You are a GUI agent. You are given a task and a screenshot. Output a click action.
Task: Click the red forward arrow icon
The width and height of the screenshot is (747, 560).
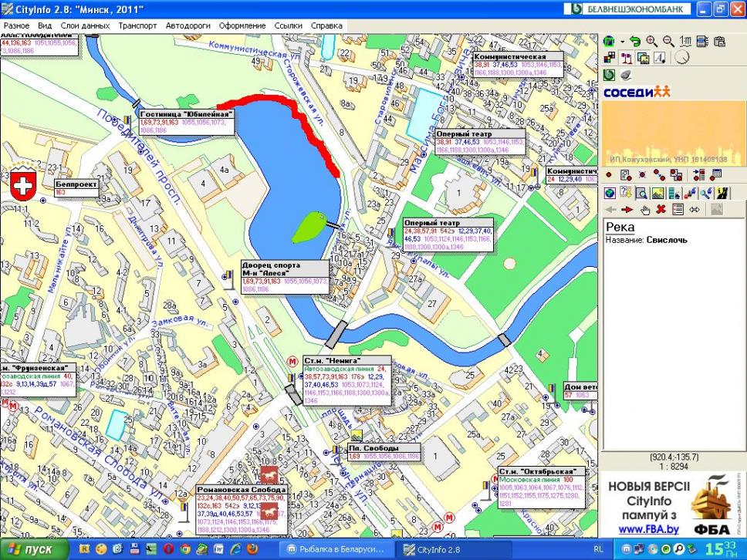click(627, 209)
